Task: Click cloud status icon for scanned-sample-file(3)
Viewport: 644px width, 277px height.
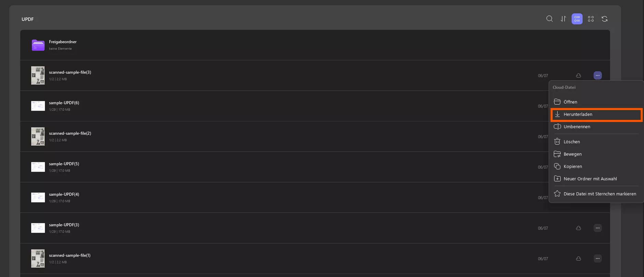Action: pyautogui.click(x=579, y=75)
